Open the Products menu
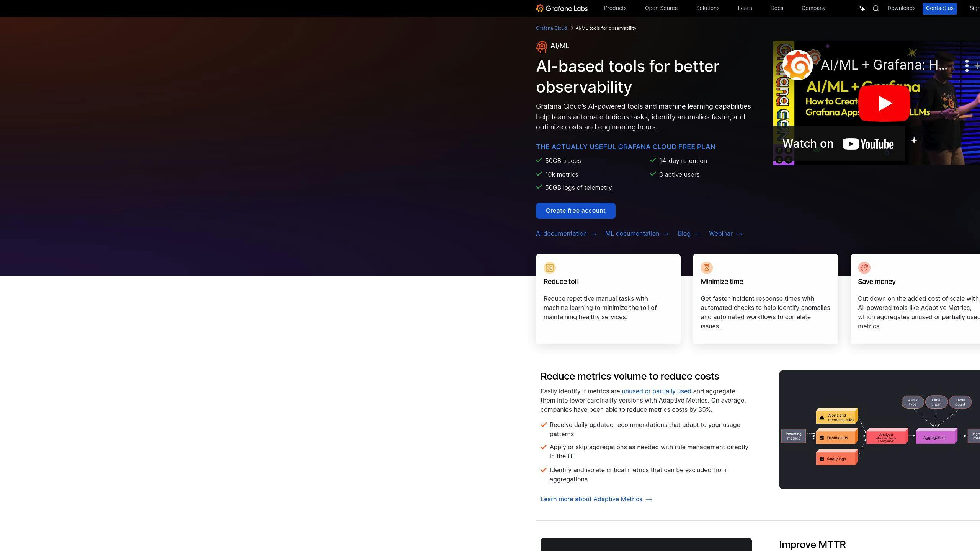This screenshot has height=551, width=980. [x=615, y=8]
